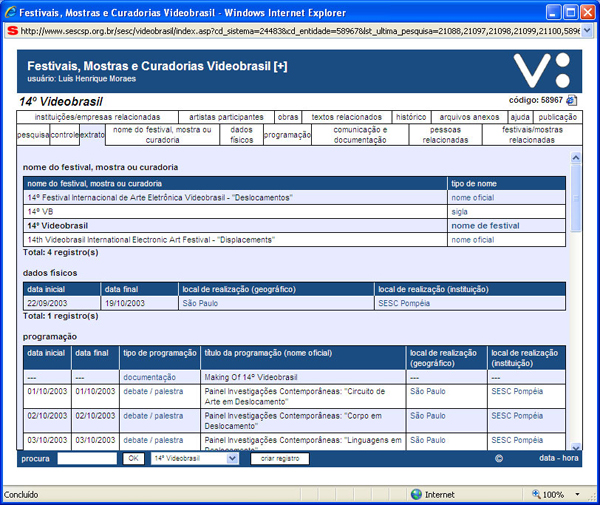The image size is (600, 505).
Task: Open the arquivos anexos tab
Action: [469, 117]
